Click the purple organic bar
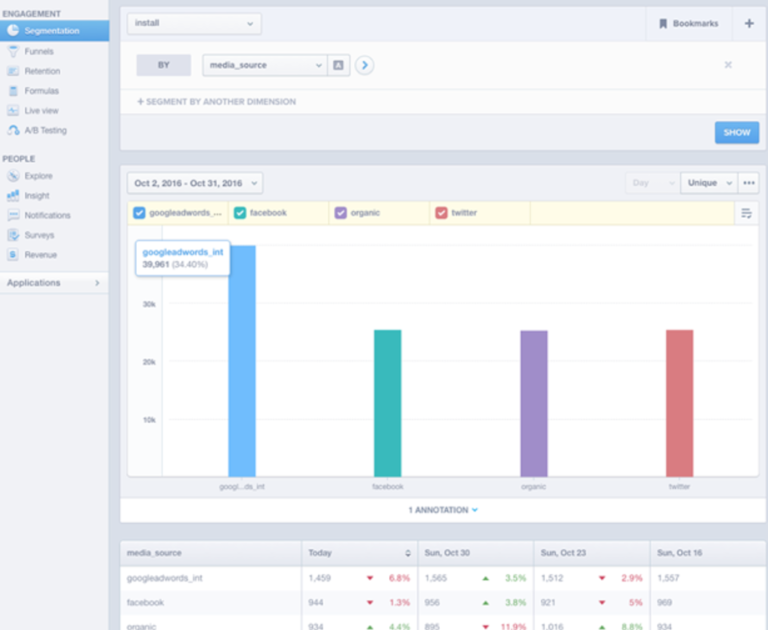This screenshot has height=630, width=768. [534, 404]
